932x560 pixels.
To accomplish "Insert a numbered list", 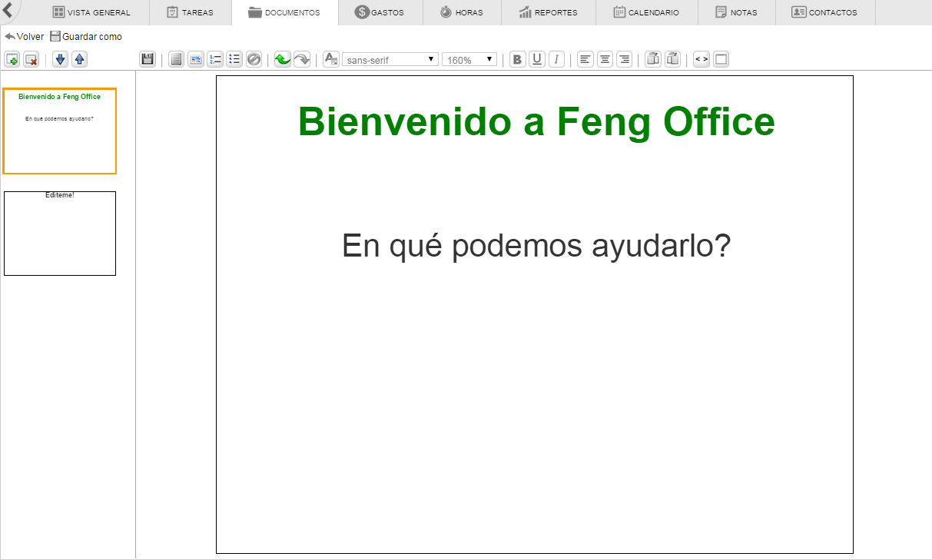I will coord(215,60).
